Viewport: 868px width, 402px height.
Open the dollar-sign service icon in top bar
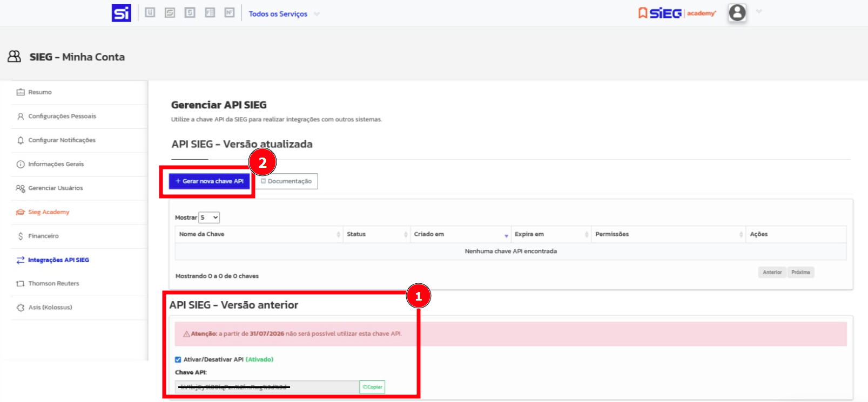[190, 12]
